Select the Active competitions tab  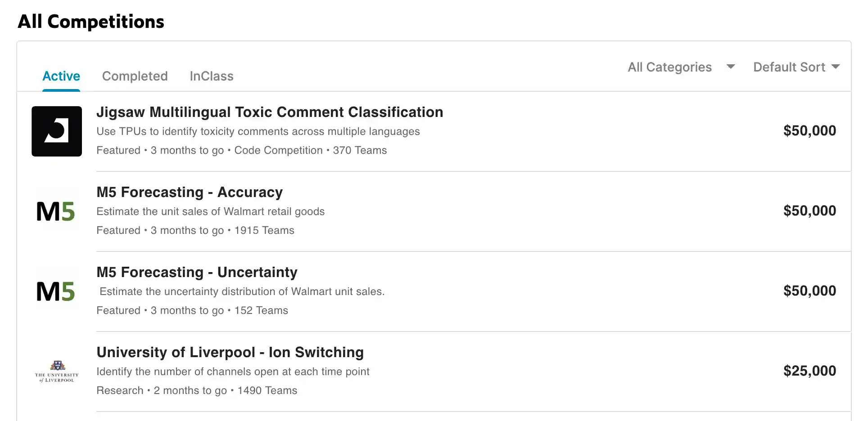(61, 76)
